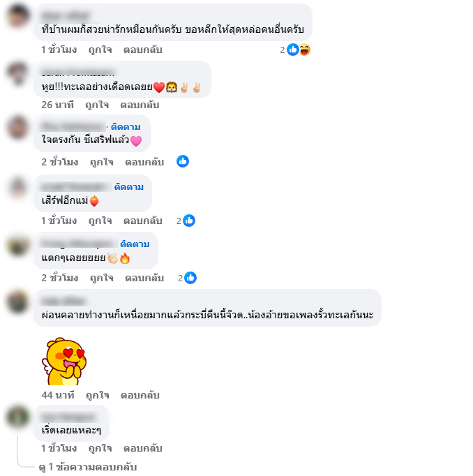Viewport: 473px width, 476px height.
Task: View likes on the แตกๆเลย comment
Action: click(187, 278)
